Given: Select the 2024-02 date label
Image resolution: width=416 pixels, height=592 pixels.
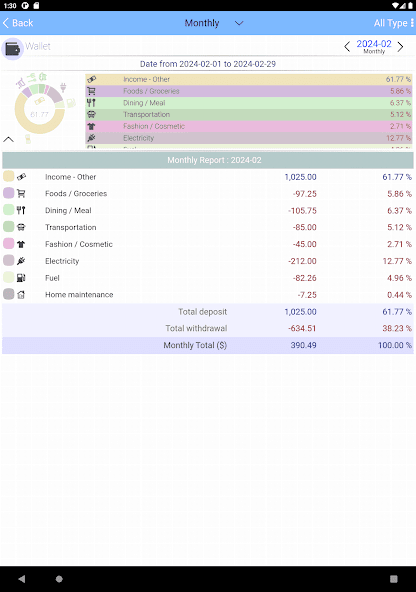Looking at the screenshot, I should pyautogui.click(x=374, y=44).
